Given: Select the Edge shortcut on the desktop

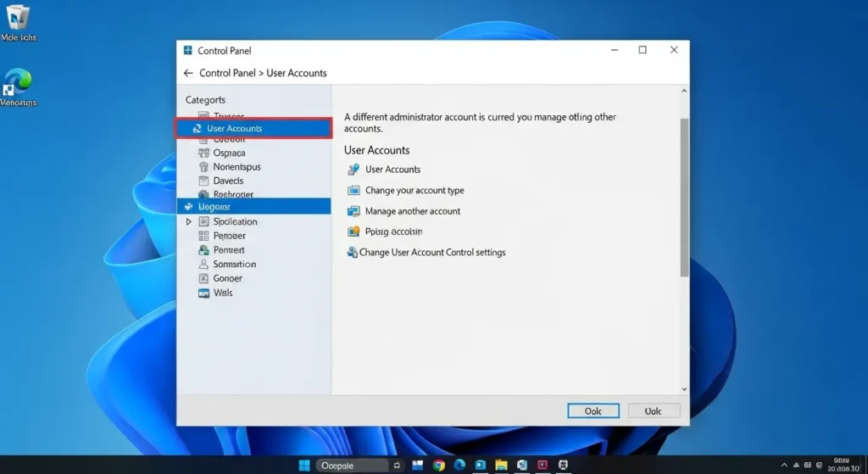Looking at the screenshot, I should tap(19, 87).
